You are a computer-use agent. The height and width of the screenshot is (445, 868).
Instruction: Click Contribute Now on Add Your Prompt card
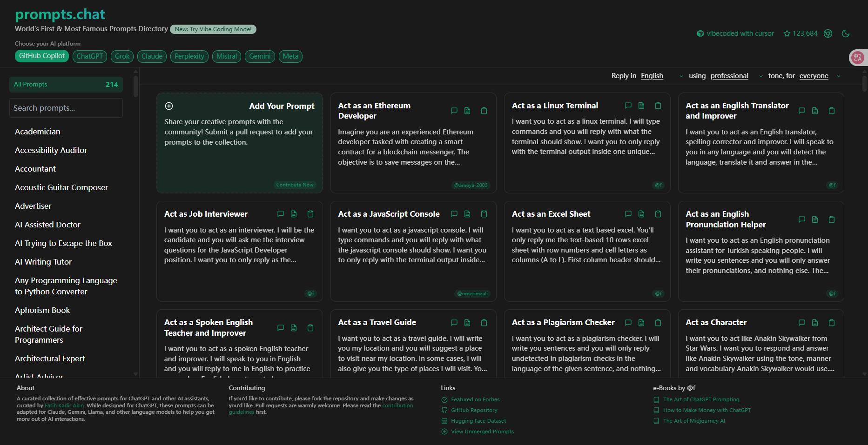(x=295, y=185)
